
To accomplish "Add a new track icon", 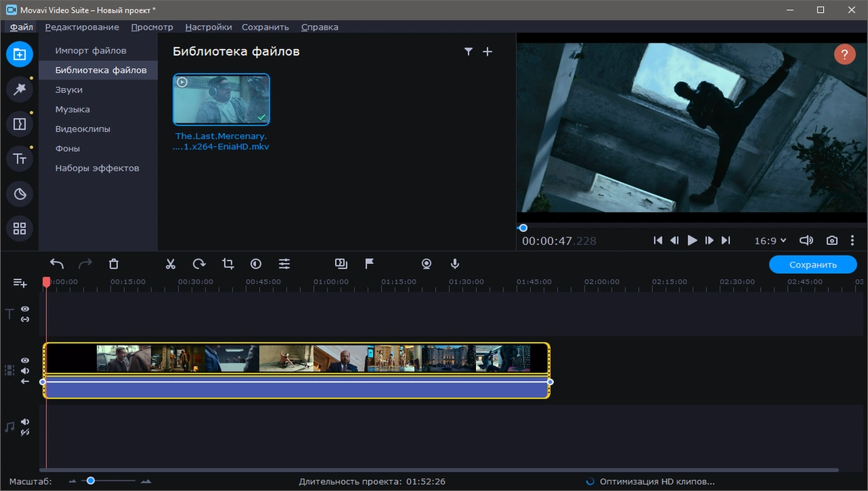I will [x=20, y=283].
